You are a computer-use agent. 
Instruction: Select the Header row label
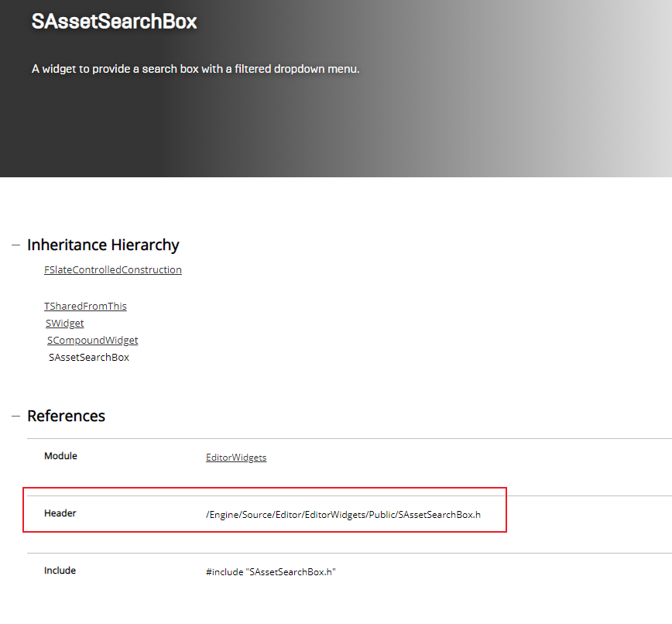click(60, 513)
